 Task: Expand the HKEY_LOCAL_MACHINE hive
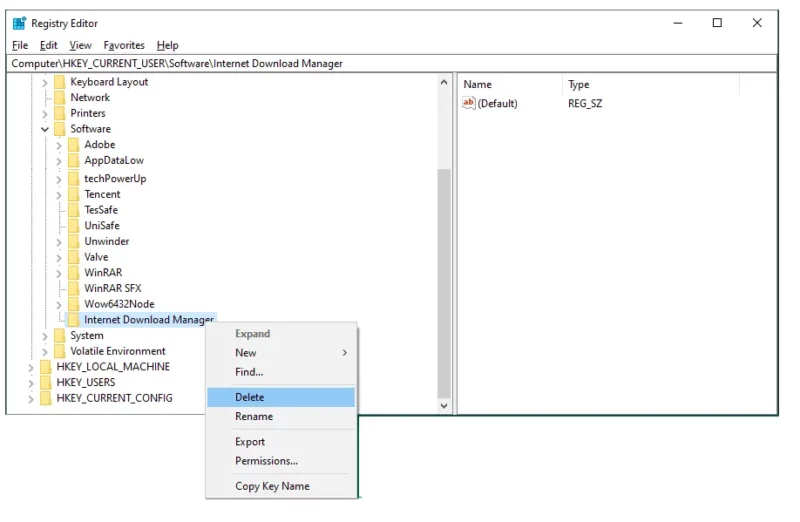click(31, 367)
